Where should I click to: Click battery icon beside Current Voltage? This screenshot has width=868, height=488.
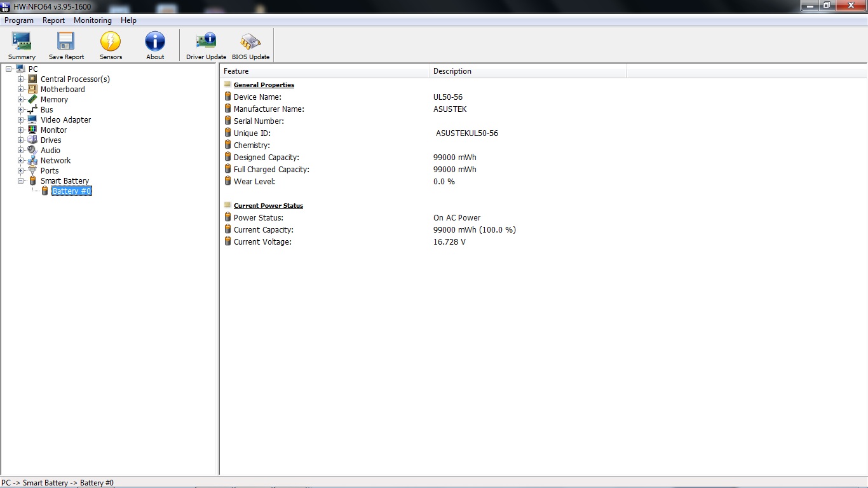click(227, 241)
